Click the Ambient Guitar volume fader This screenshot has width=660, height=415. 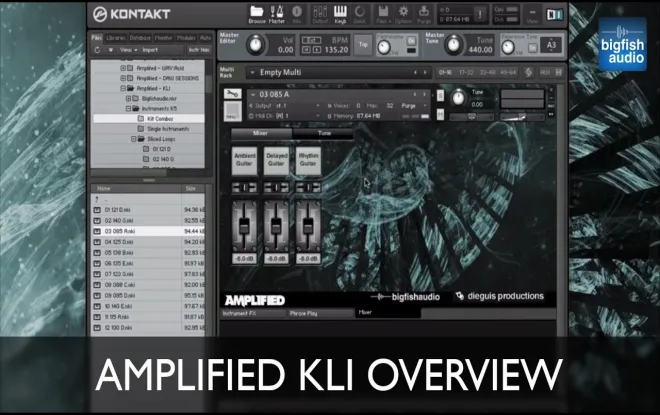(x=244, y=226)
